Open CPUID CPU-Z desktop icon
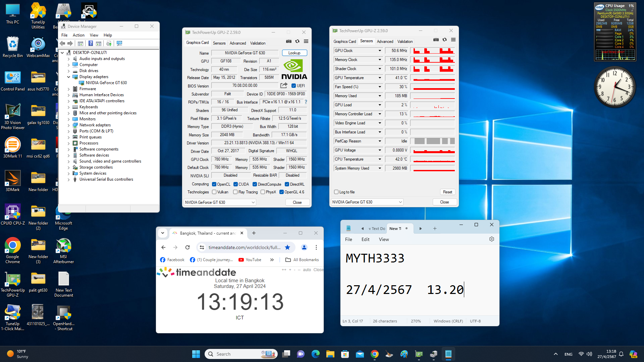Viewport: 644px width, 362px height. (13, 215)
